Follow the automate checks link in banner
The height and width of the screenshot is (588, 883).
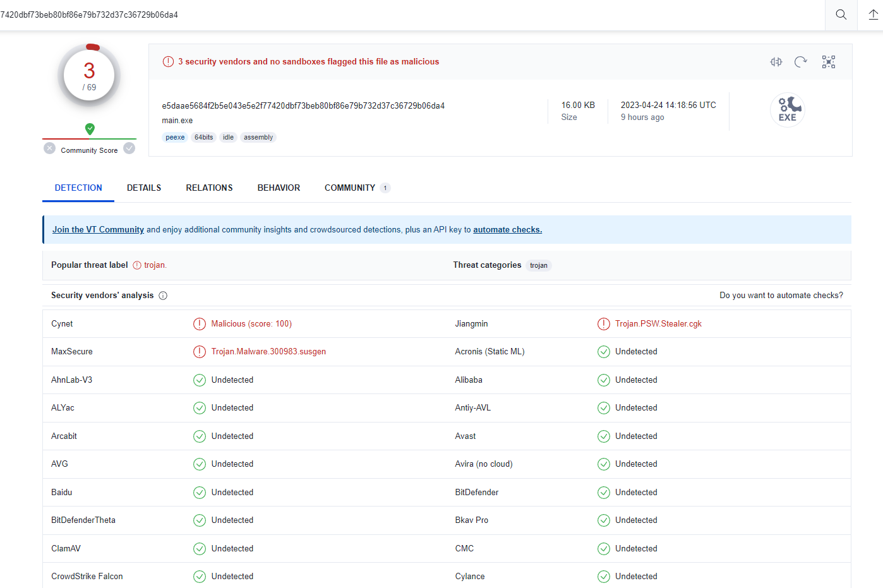click(507, 230)
